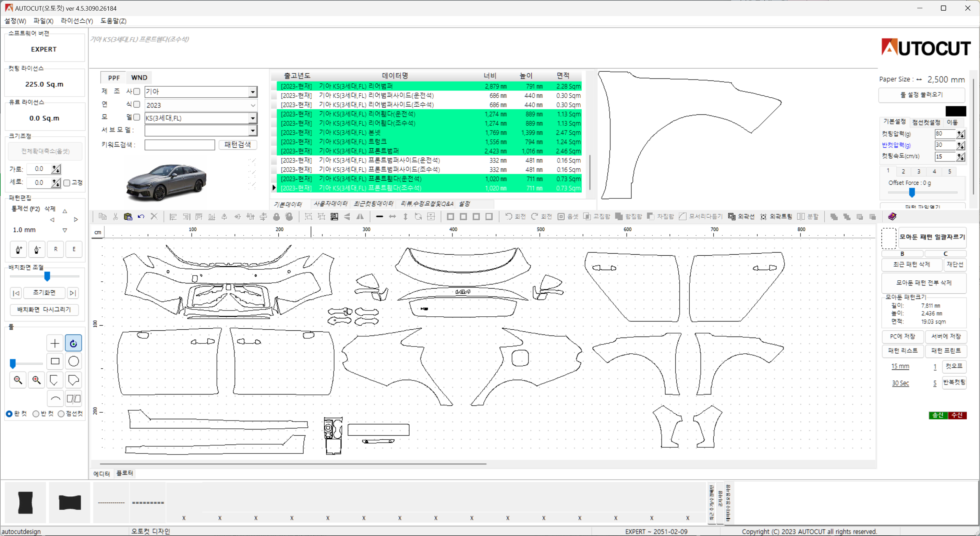980x536 pixels.
Task: Click the black layout arrange icon
Action: (x=335, y=217)
